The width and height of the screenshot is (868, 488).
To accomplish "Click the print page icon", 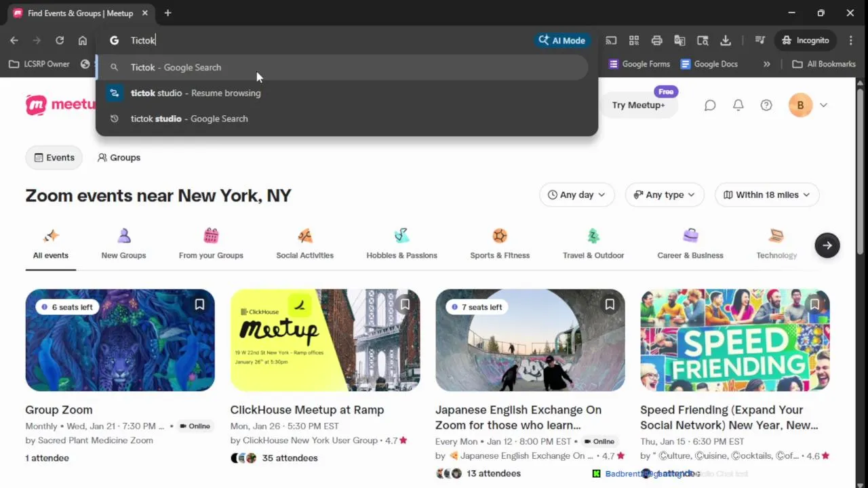I will tap(656, 41).
